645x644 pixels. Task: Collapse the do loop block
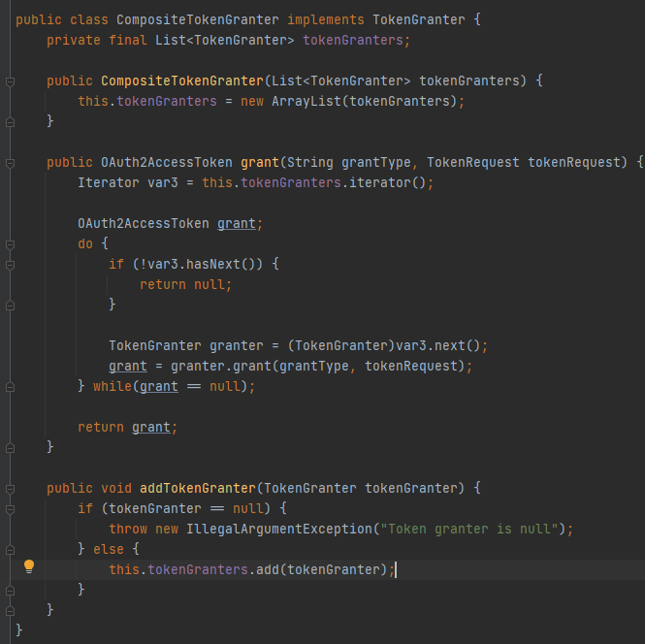11,244
